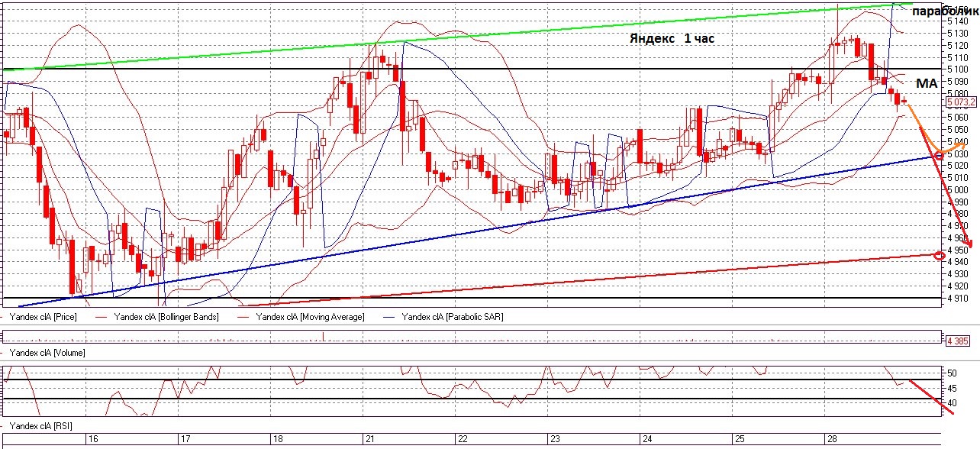The height and width of the screenshot is (449, 980).
Task: Click the 4 950 price axis label
Action: pyautogui.click(x=958, y=250)
